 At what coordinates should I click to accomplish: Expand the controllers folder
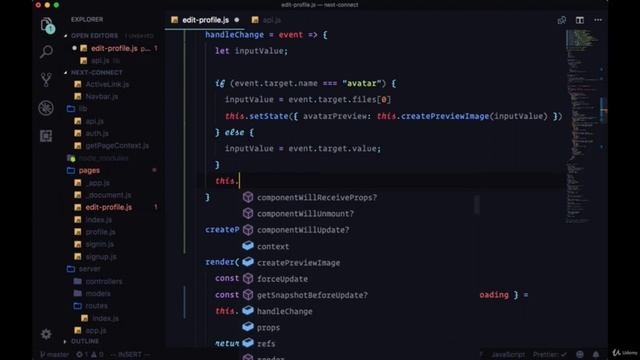(x=104, y=281)
